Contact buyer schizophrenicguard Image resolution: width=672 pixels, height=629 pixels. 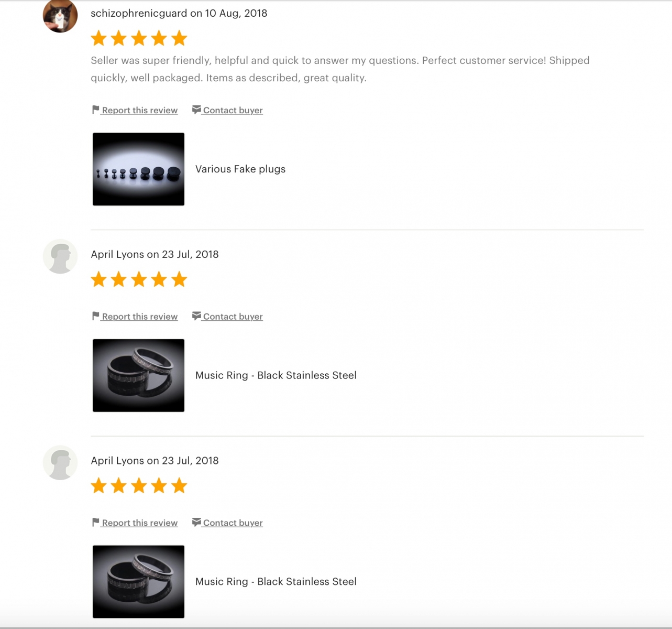233,110
